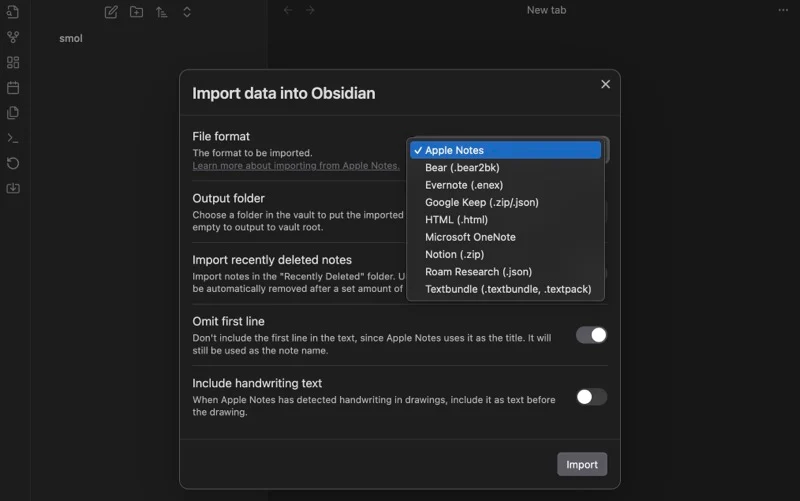Screen dimensions: 800x501
Task: Open command palette terminal icon
Action: click(x=13, y=138)
